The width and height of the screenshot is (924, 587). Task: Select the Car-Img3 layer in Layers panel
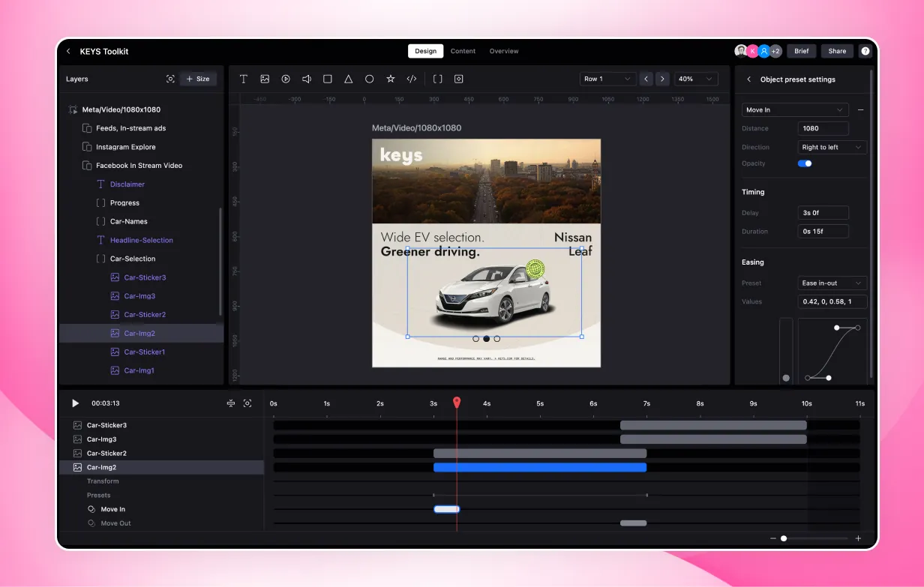pyautogui.click(x=142, y=296)
